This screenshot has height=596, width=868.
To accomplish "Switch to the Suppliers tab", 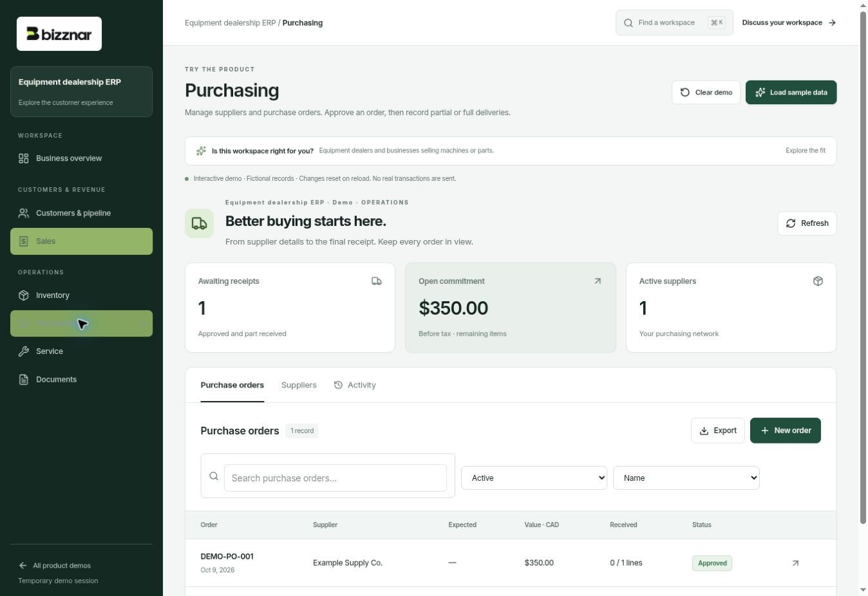I will 299,386.
